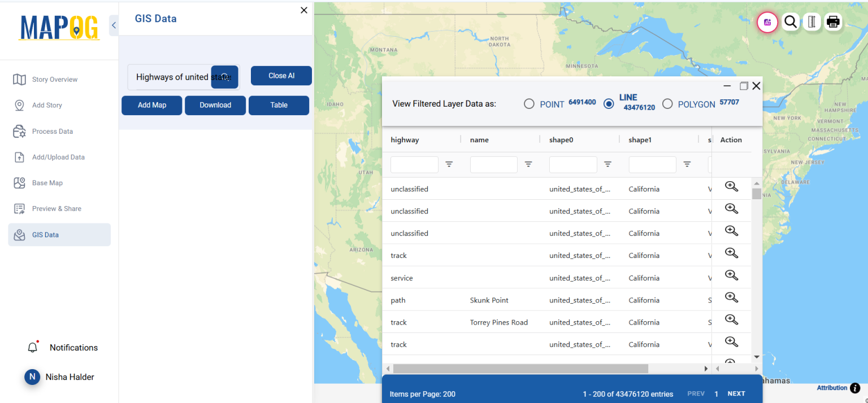Open the AI assistant tool
The width and height of the screenshot is (868, 403).
coord(767,22)
